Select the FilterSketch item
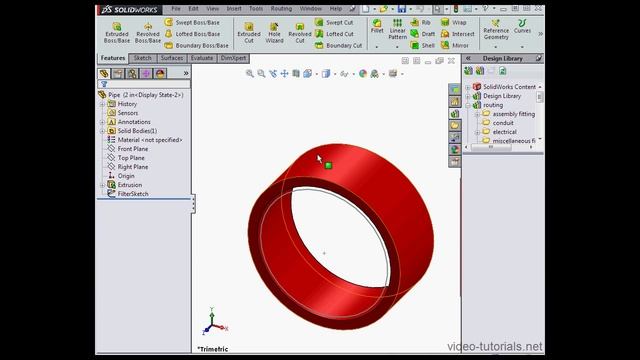640x360 pixels. (x=128, y=194)
